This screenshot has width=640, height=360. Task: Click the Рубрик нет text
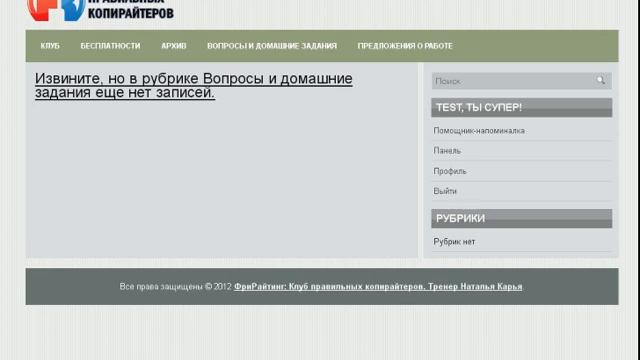pos(454,242)
